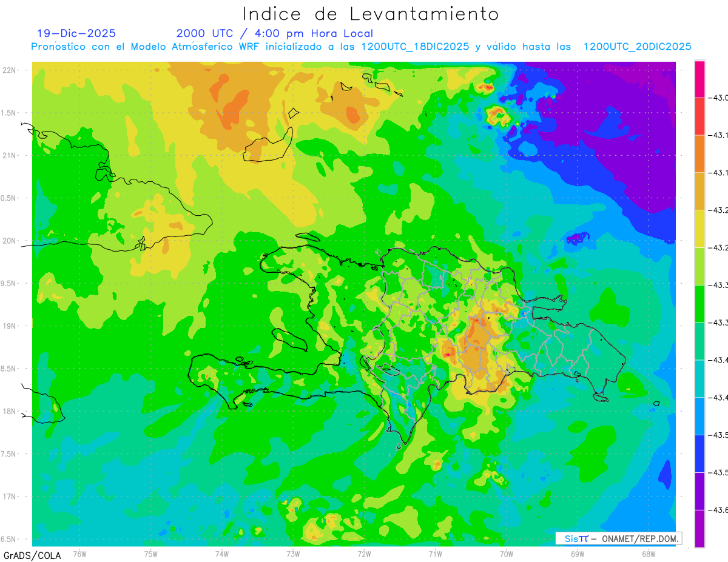The image size is (728, 562).
Task: Click the -43.6 colorbar label
Action: point(718,510)
